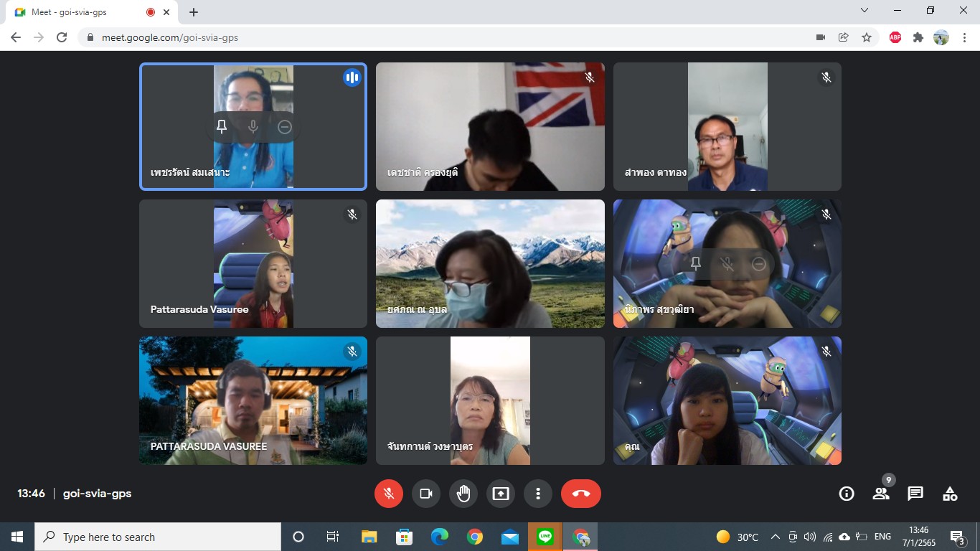Open the chat with everyone panel

(915, 494)
